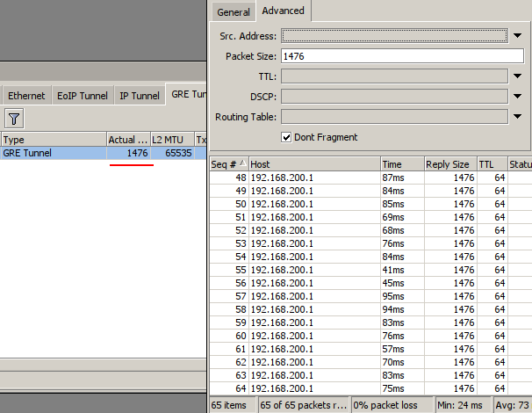Click the 65535 L2 MTU value
The height and width of the screenshot is (413, 532).
(178, 153)
